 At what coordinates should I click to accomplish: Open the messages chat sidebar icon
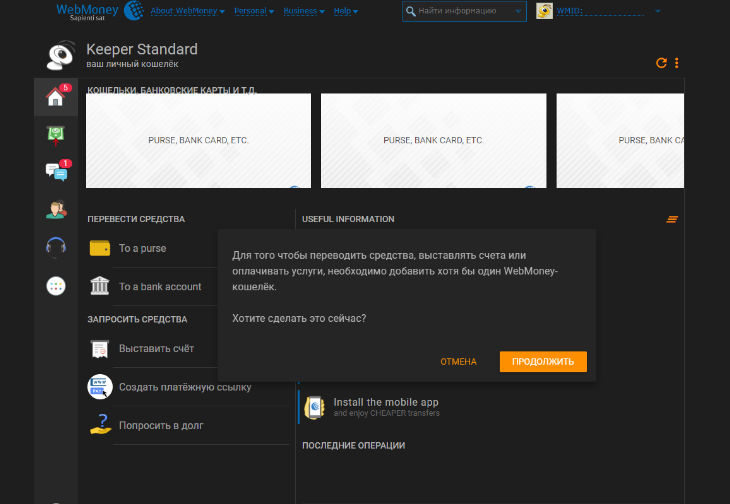point(56,172)
